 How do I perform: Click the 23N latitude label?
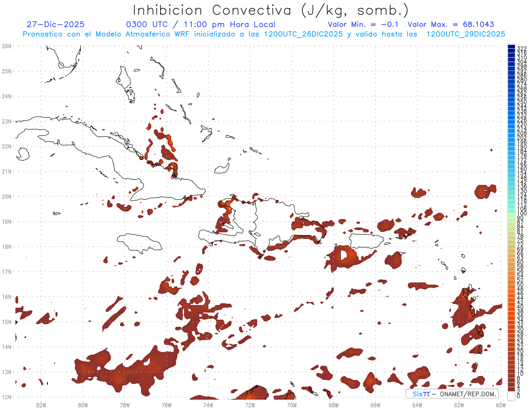coord(7,121)
